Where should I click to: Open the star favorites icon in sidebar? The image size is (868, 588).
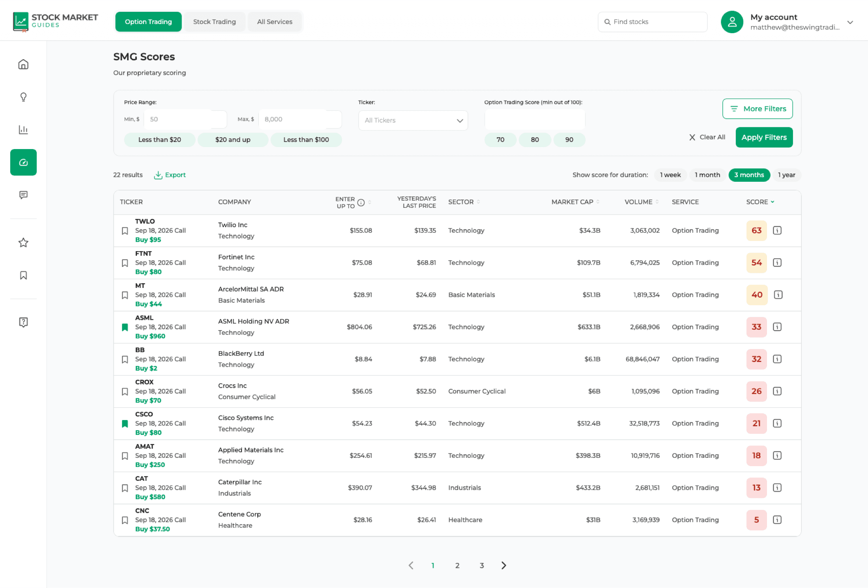click(23, 243)
